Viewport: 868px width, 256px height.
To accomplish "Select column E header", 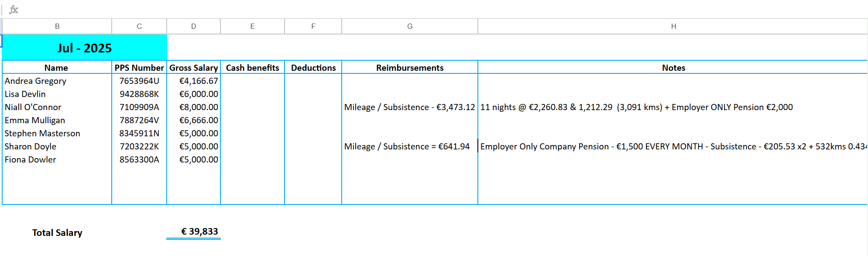I will [252, 26].
